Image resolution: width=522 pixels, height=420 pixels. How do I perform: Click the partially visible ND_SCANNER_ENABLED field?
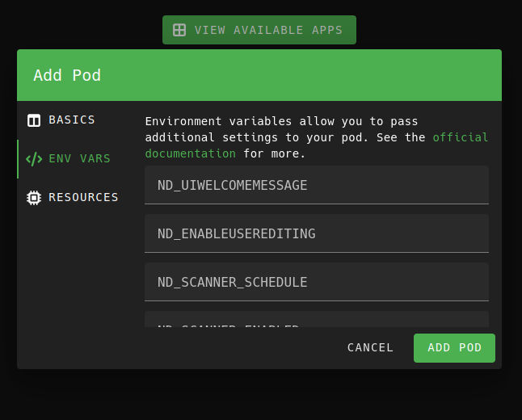[317, 320]
